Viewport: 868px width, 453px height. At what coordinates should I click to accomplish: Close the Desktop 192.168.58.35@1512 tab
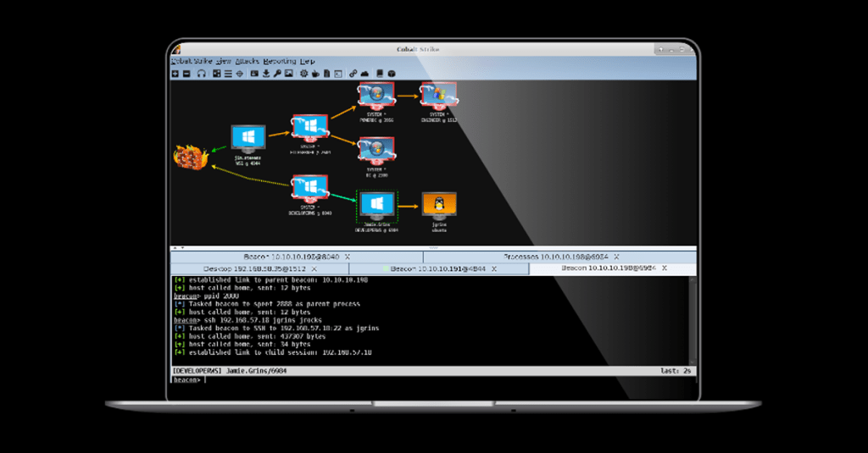coord(314,268)
